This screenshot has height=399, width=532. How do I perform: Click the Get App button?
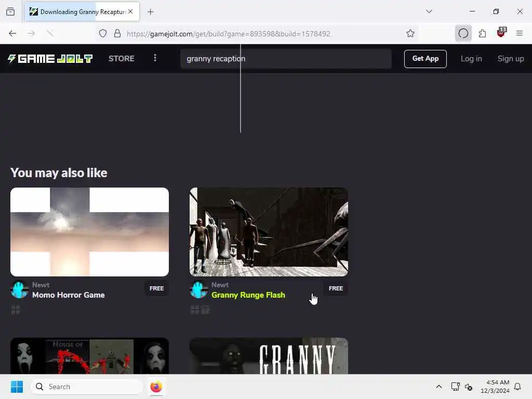[425, 59]
